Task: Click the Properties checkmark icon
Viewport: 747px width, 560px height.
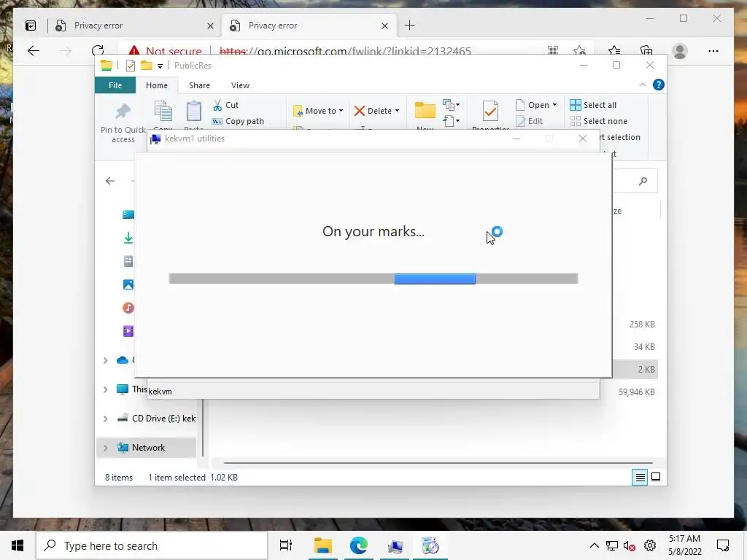Action: click(x=490, y=112)
